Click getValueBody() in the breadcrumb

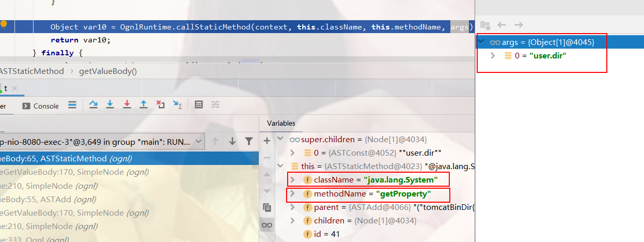click(x=107, y=71)
